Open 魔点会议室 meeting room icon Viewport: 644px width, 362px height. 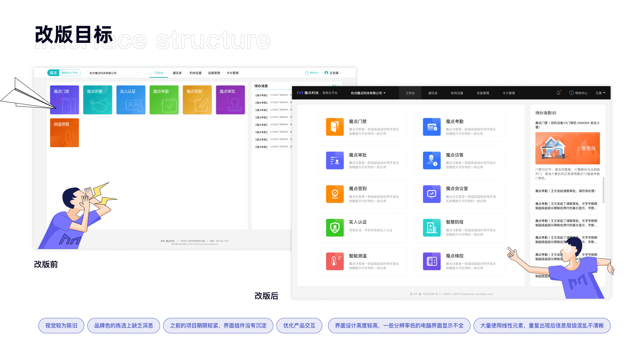coord(431,194)
